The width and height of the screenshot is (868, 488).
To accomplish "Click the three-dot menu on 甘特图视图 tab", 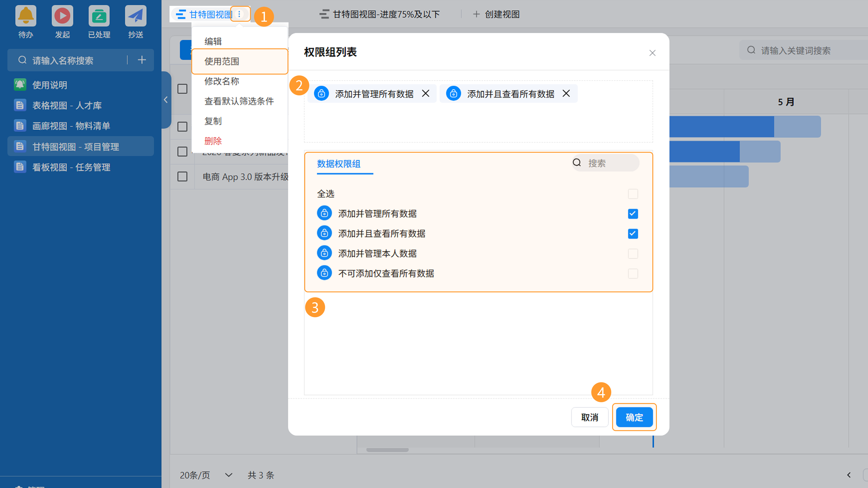I will pos(239,14).
